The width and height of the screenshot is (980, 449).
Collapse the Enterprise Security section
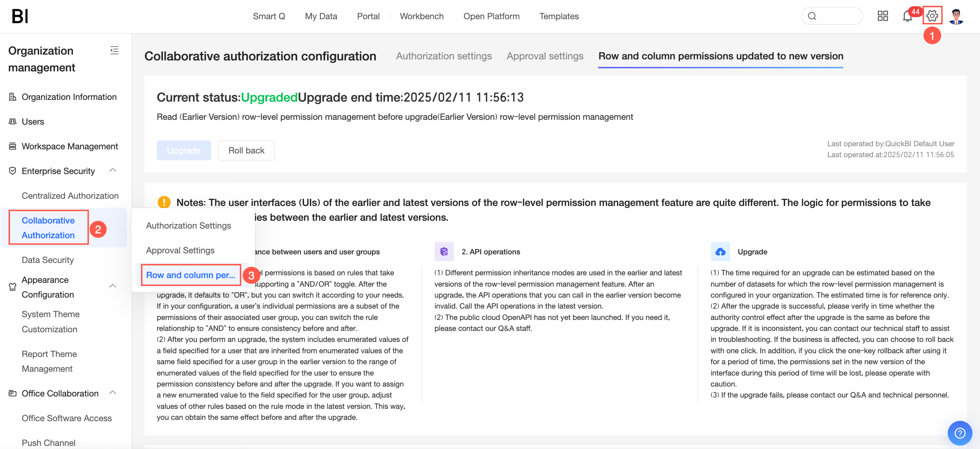coord(113,171)
